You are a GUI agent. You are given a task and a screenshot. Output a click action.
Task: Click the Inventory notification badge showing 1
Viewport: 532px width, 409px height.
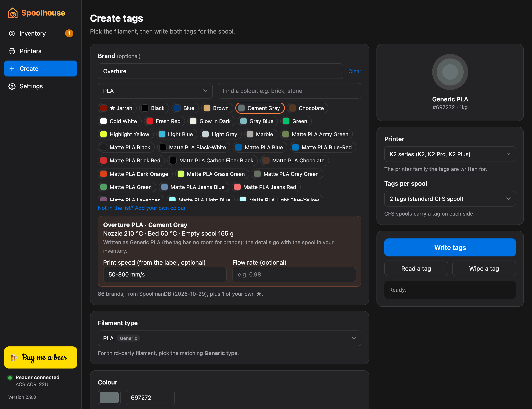(x=69, y=33)
